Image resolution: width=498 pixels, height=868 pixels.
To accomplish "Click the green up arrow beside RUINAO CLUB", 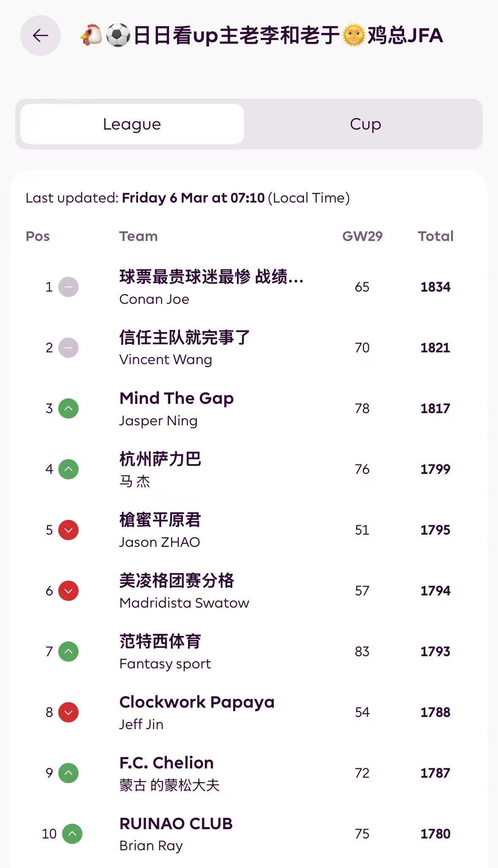I will (72, 834).
